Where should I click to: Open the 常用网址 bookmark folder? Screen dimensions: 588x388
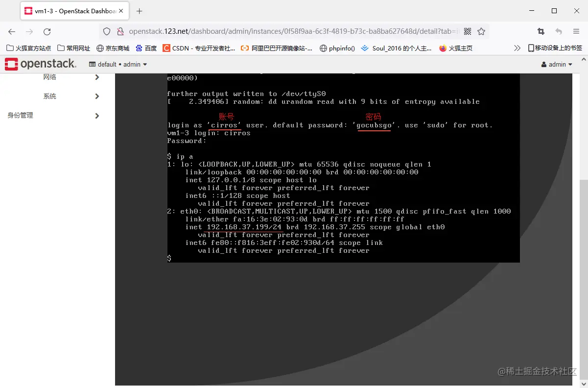pos(74,48)
